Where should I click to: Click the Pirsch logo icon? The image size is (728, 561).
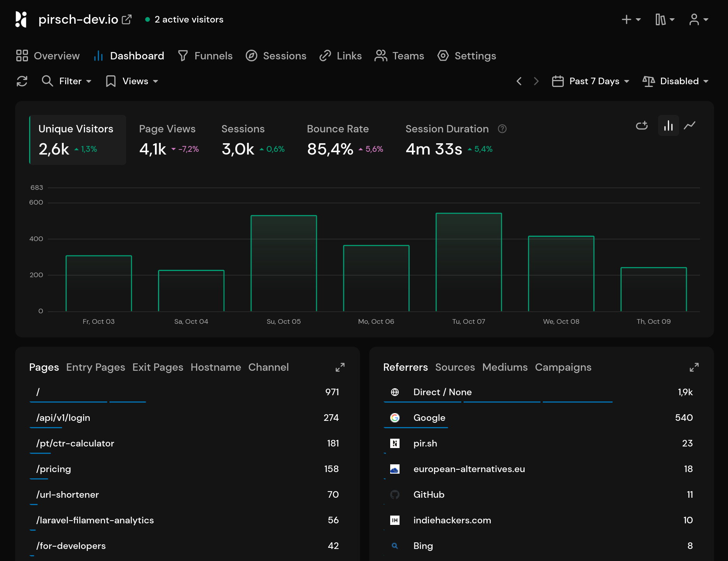[x=21, y=19]
